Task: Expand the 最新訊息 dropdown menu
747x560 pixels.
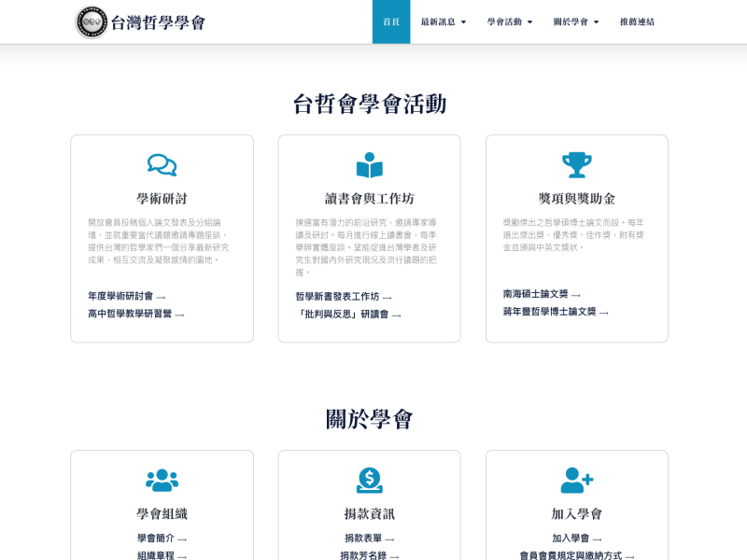Action: [x=443, y=22]
